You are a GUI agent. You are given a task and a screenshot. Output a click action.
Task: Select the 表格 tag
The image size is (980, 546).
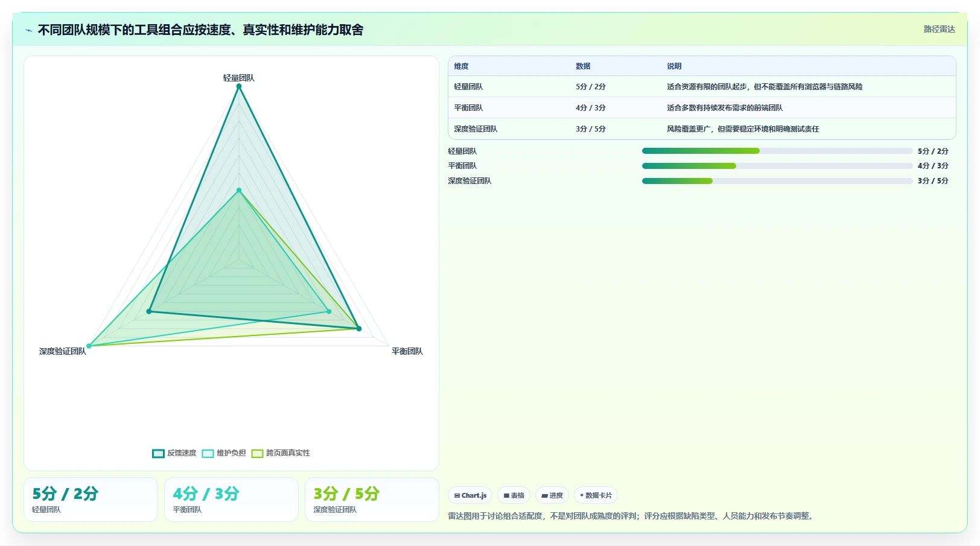point(514,495)
